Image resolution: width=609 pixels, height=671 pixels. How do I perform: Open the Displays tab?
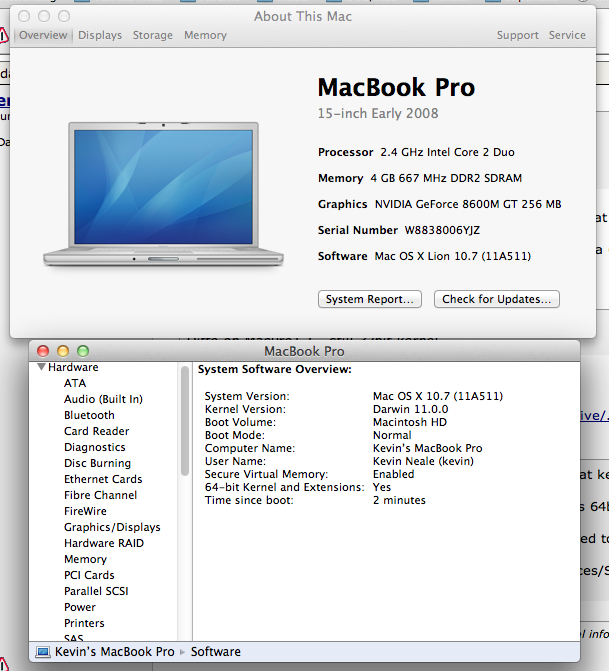pyautogui.click(x=100, y=35)
